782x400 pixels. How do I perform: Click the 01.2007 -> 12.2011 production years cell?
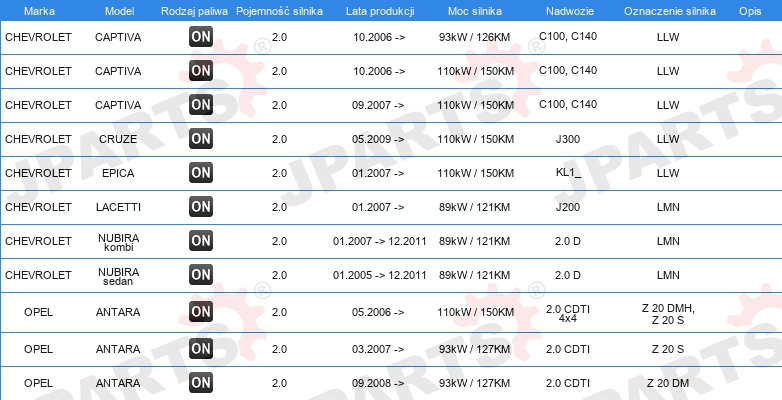tap(380, 241)
